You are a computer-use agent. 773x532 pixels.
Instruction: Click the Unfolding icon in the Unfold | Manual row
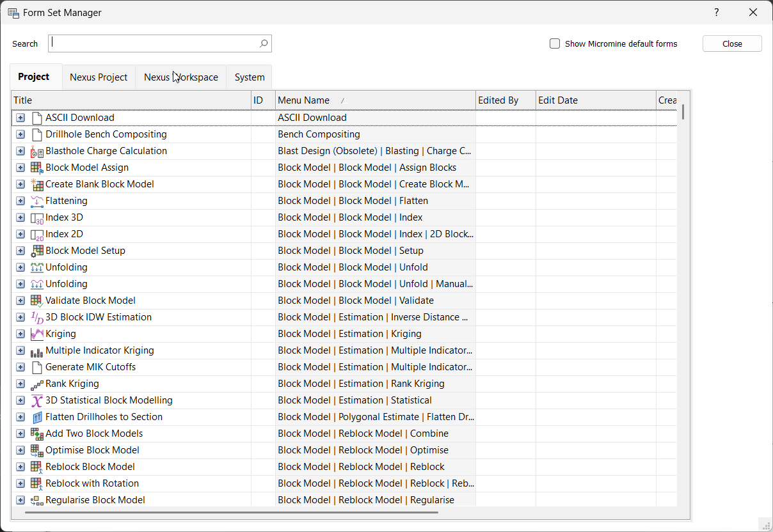coord(37,284)
